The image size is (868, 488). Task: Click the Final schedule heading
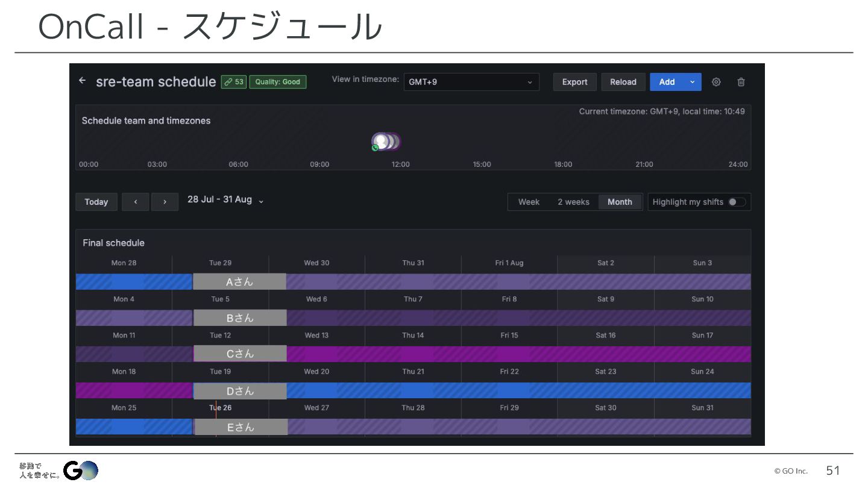click(113, 243)
